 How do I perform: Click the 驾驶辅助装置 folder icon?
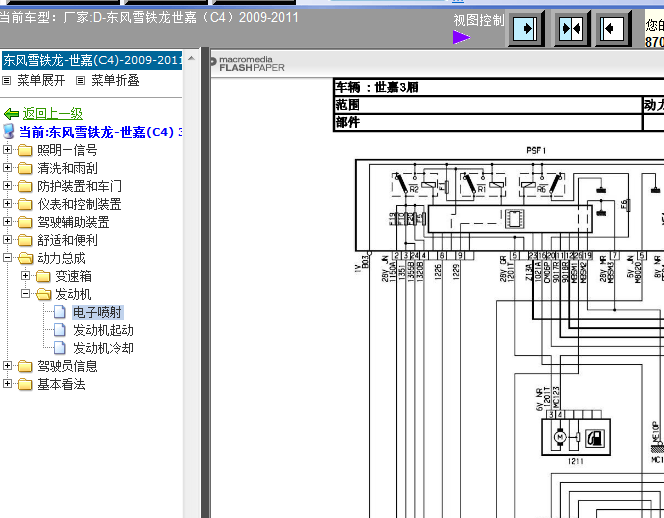point(25,222)
